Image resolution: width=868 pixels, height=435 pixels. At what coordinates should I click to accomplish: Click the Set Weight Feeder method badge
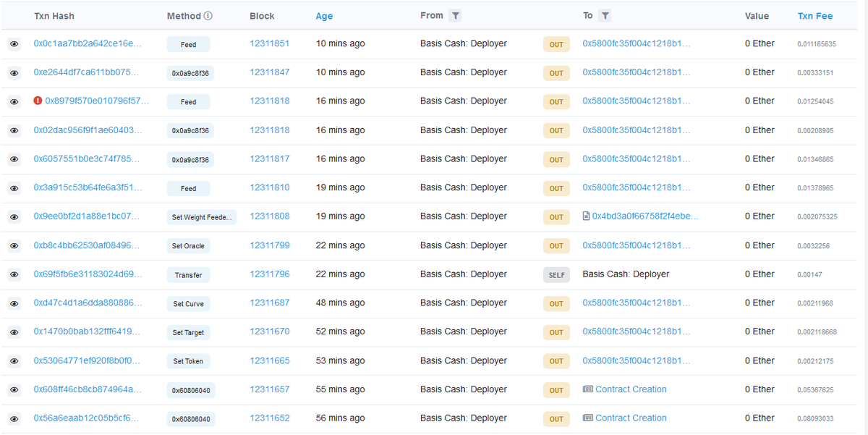(x=202, y=217)
